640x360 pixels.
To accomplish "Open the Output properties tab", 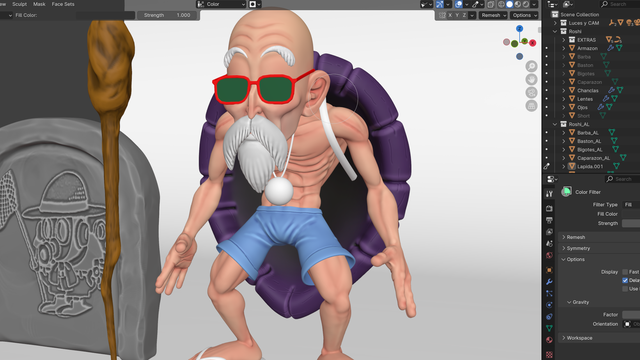I will 549,220.
